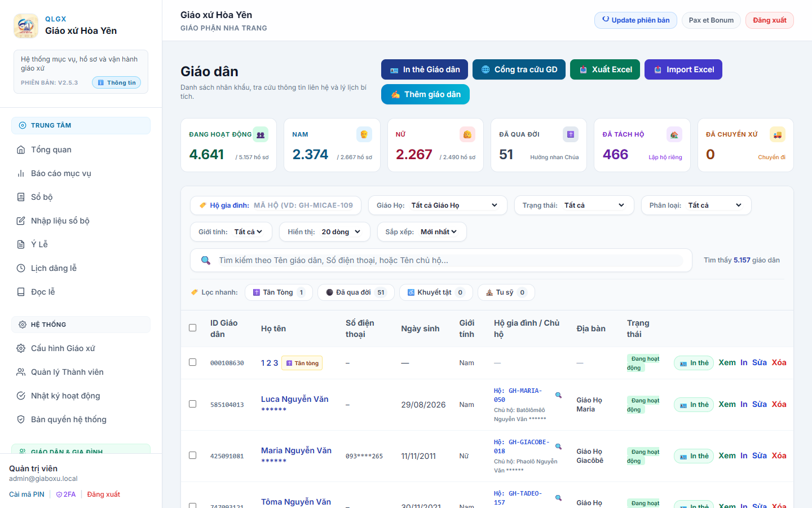Click the Hộ gia đình mã hộ input
Image resolution: width=812 pixels, height=508 pixels.
[303, 205]
